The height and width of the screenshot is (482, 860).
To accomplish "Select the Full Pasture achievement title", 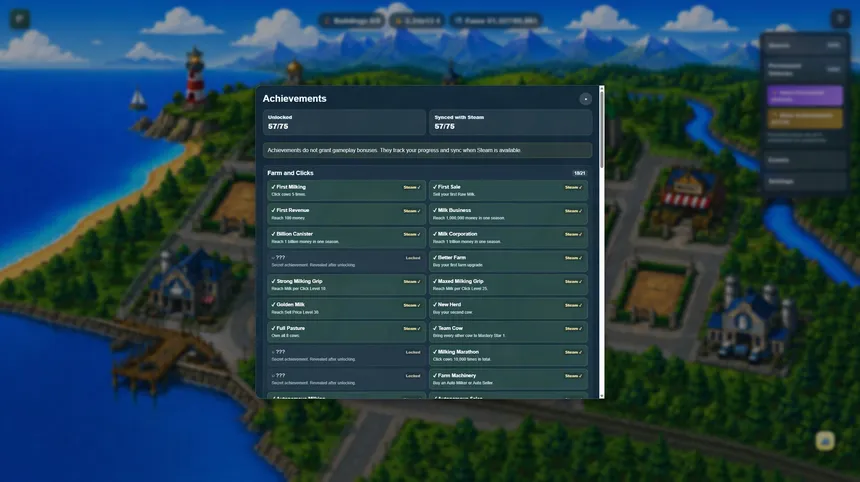I will tap(290, 328).
